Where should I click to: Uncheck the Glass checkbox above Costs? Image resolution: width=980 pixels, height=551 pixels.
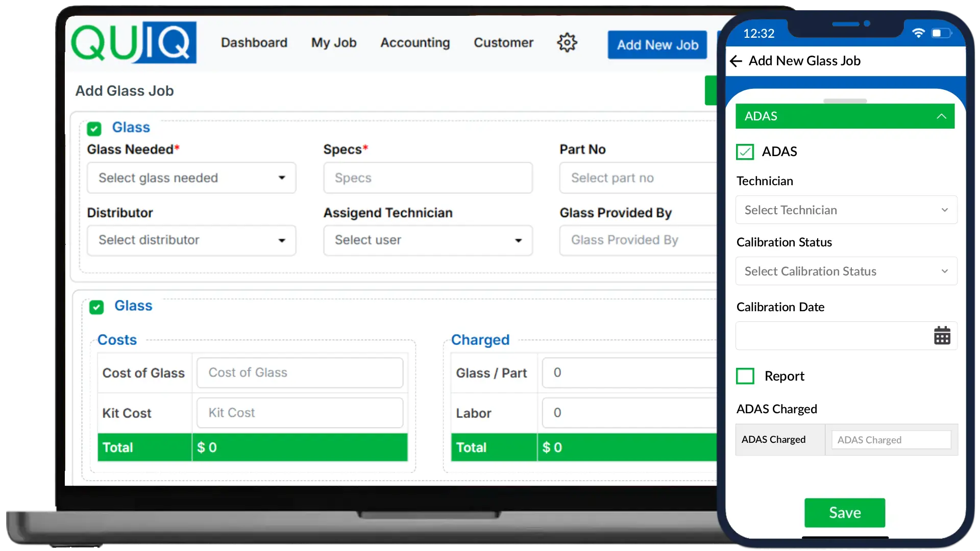coord(96,307)
